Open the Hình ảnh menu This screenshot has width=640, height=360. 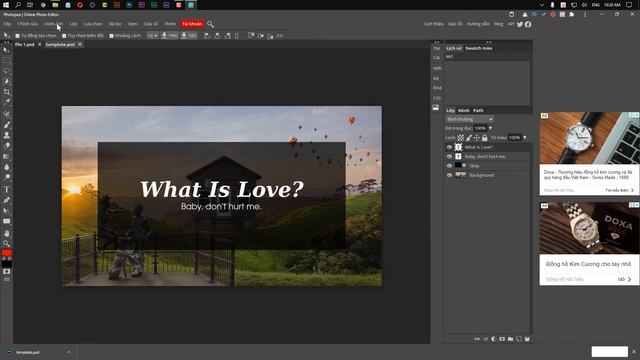53,24
